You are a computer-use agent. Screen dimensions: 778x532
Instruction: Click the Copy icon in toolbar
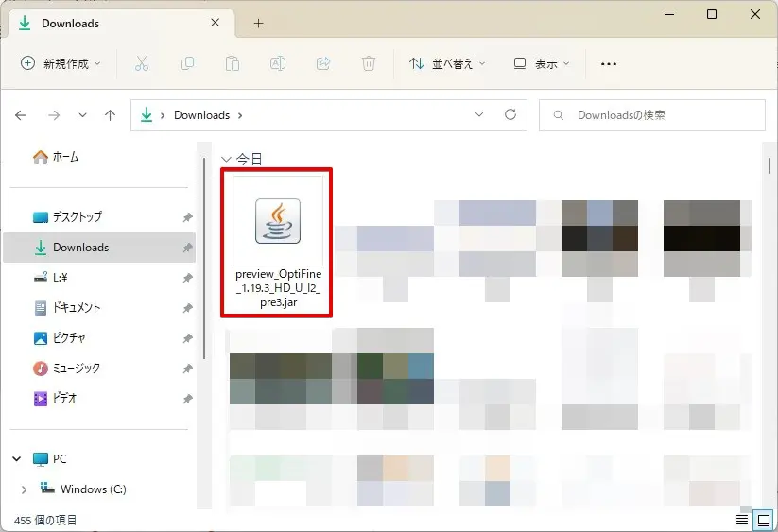pos(187,63)
